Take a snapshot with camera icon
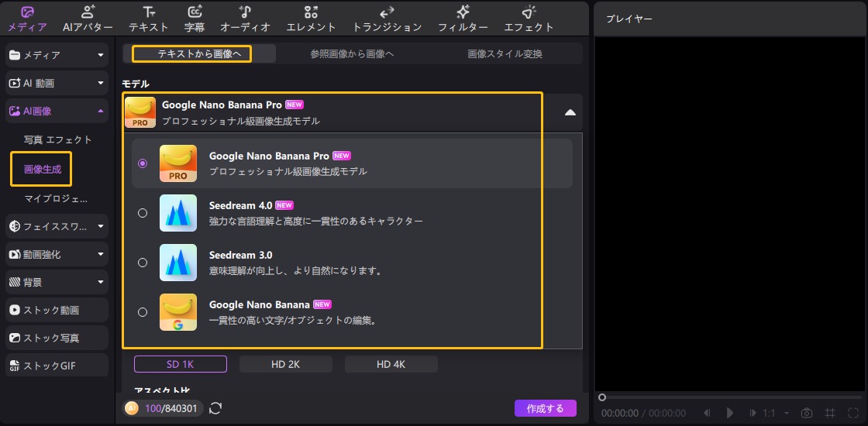The width and height of the screenshot is (868, 426). tap(807, 413)
